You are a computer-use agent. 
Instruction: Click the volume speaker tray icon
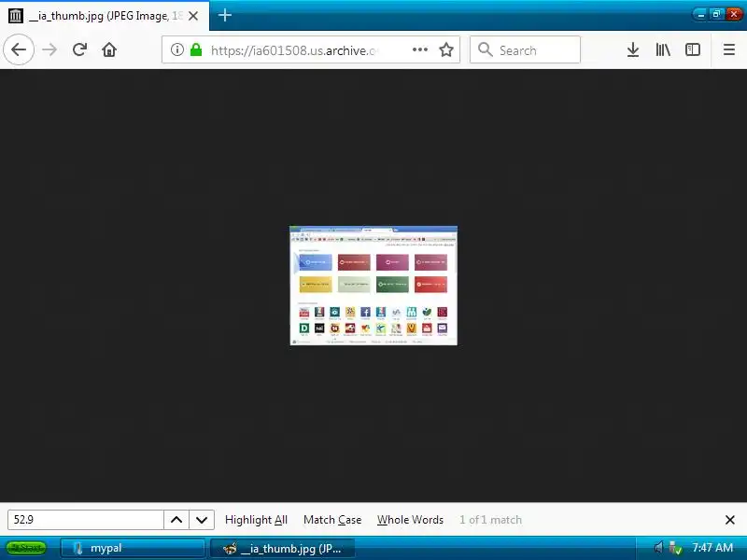[x=658, y=548]
